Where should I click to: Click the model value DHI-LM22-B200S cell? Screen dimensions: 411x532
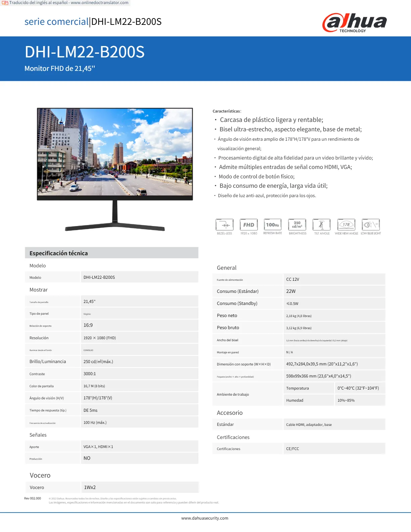tap(139, 277)
